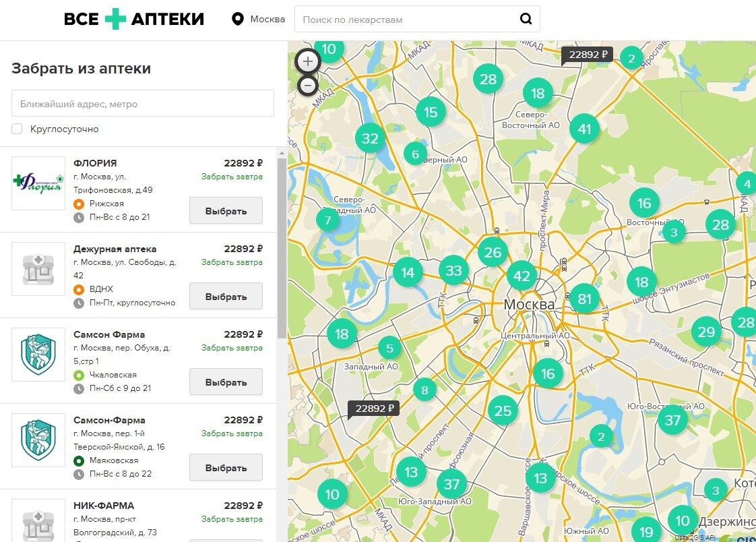Click Самсон-Фарма logo for Маяковская pharmacy
This screenshot has width=756, height=542.
tap(38, 440)
